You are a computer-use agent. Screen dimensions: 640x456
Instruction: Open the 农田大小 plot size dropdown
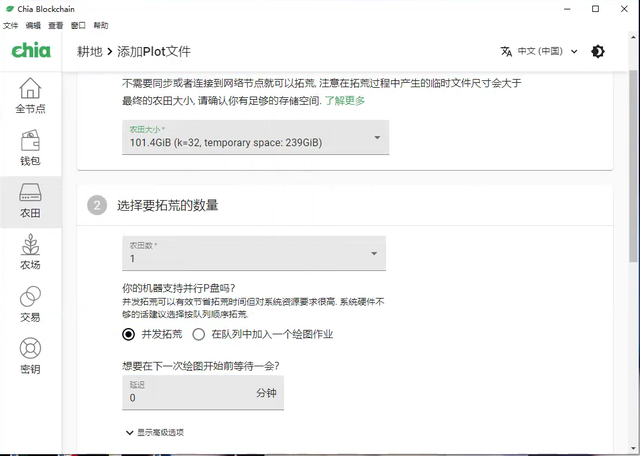click(256, 137)
